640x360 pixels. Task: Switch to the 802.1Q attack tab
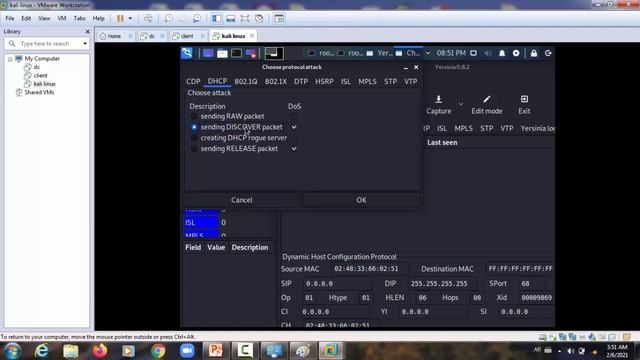(x=246, y=81)
